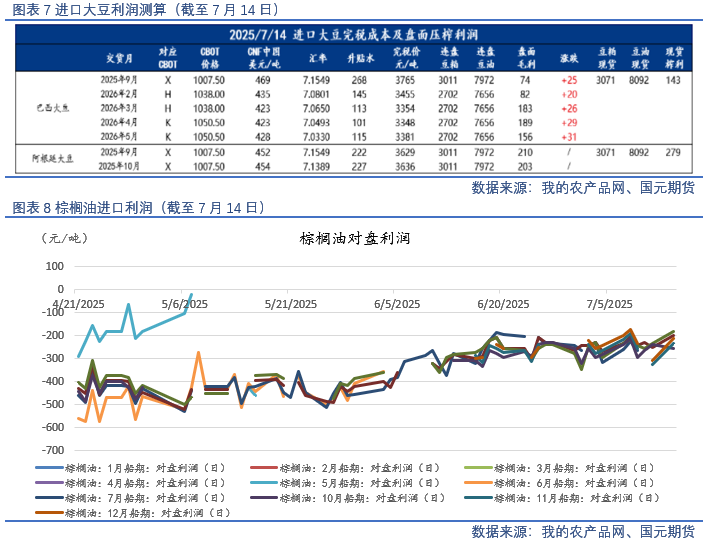Image resolution: width=708 pixels, height=541 pixels.
Task: Select the 涨跌 column header
Action: (569, 58)
